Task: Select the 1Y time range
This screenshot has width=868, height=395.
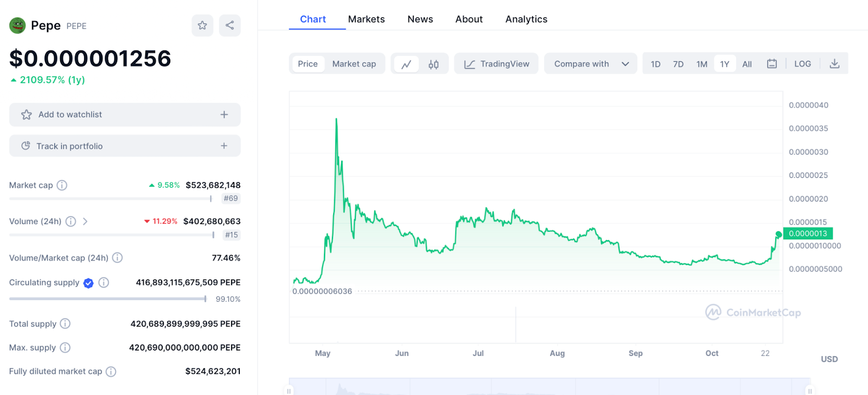Action: pos(725,64)
